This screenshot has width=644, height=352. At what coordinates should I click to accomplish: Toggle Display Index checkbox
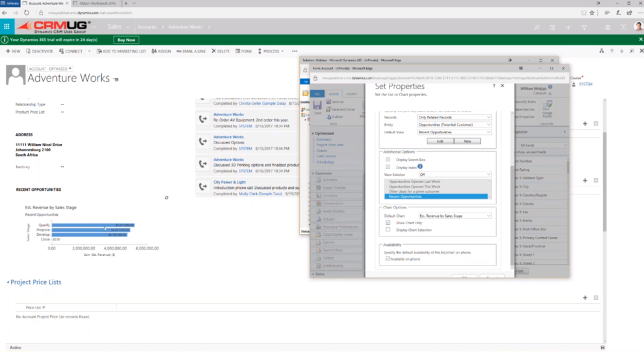click(388, 167)
